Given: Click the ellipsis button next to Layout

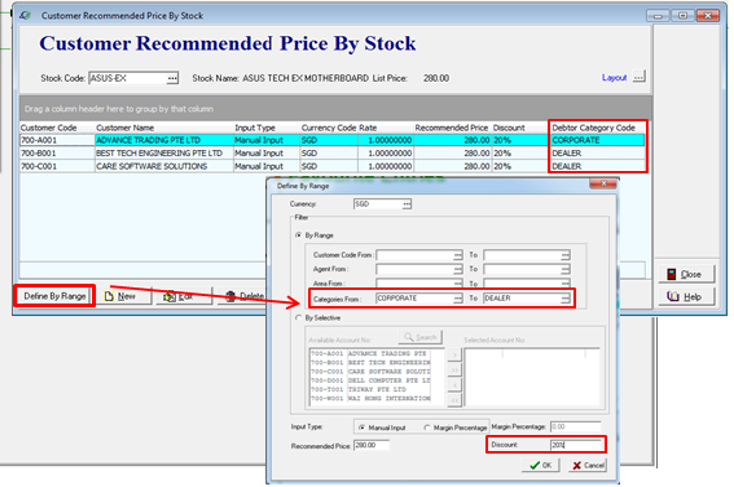Looking at the screenshot, I should pyautogui.click(x=639, y=77).
